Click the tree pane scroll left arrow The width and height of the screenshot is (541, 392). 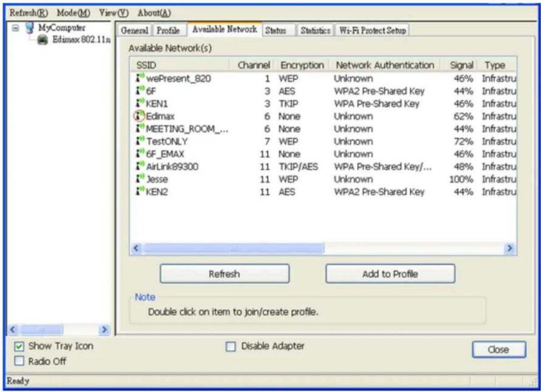click(x=13, y=330)
